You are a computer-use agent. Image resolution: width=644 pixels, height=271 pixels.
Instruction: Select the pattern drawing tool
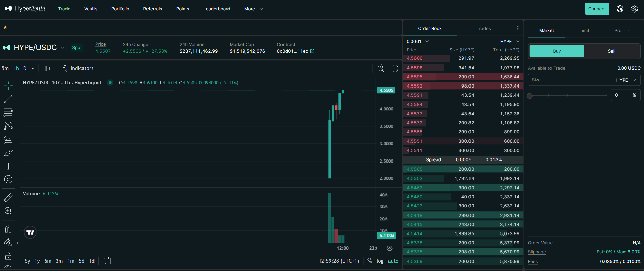coord(8,126)
